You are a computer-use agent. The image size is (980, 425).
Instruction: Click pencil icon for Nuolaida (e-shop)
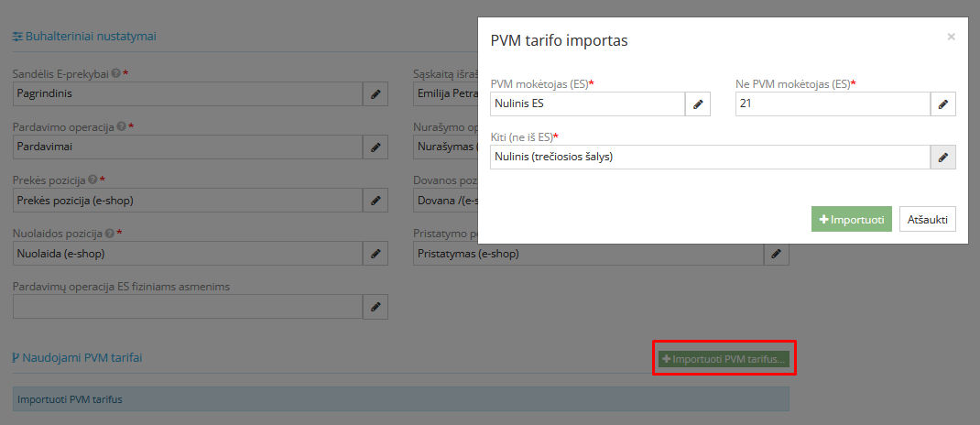376,253
